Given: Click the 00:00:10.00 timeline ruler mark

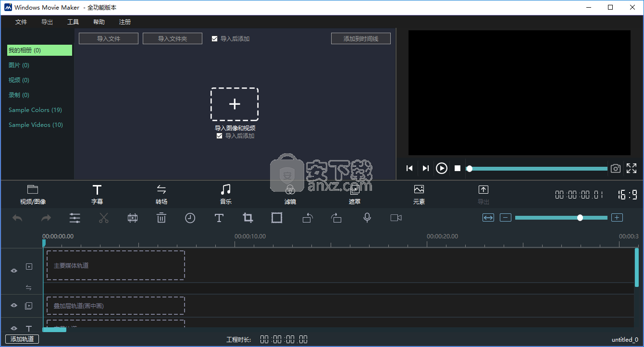Looking at the screenshot, I should click(x=250, y=236).
